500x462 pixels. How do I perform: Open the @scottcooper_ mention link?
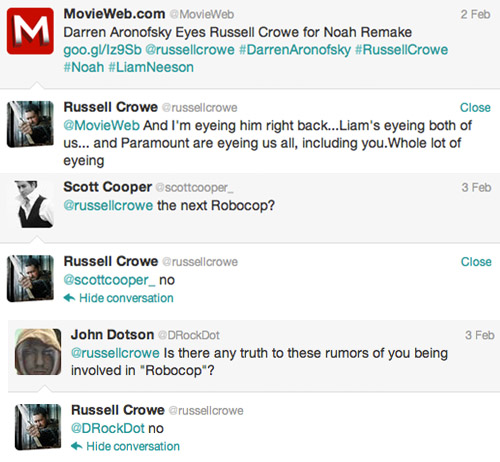tap(109, 280)
